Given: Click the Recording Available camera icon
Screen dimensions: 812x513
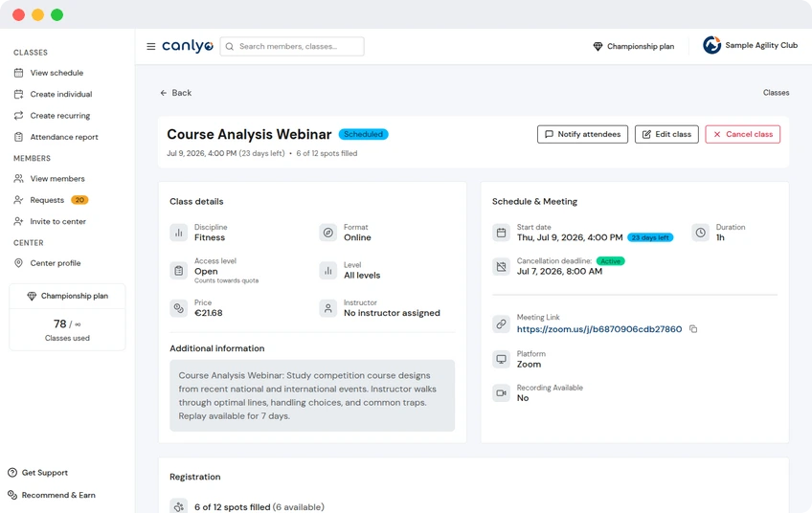Looking at the screenshot, I should tap(502, 393).
